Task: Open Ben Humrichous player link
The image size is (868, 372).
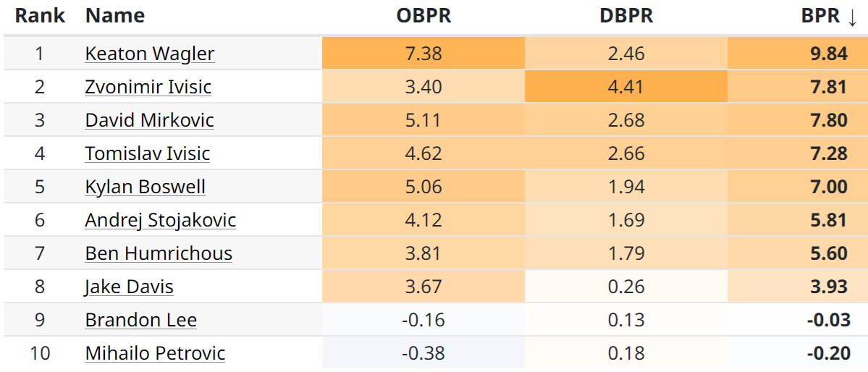Action: [x=159, y=253]
